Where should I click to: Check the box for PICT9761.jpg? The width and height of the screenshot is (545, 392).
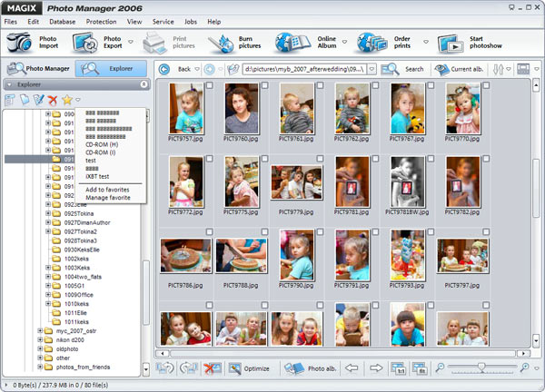[x=320, y=85]
